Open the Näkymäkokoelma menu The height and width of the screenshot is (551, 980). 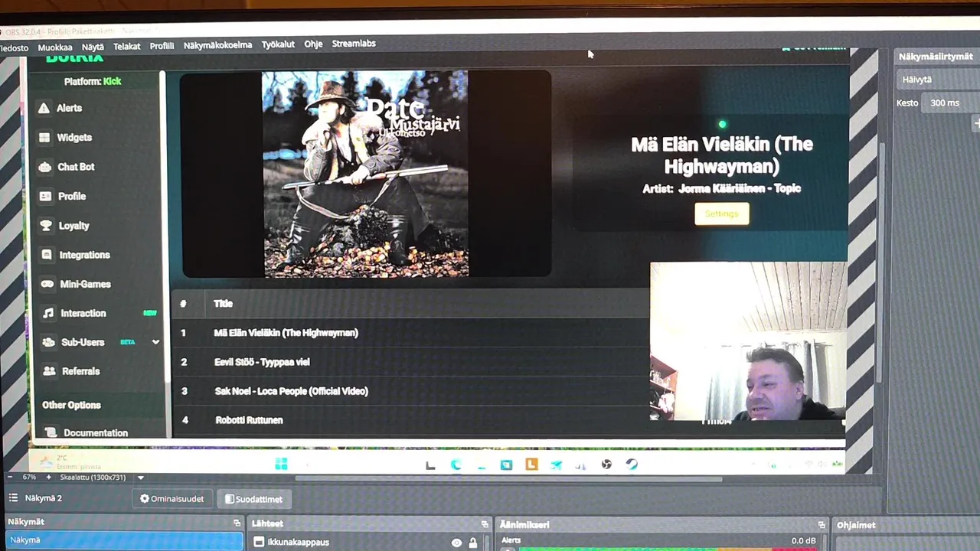click(x=217, y=45)
